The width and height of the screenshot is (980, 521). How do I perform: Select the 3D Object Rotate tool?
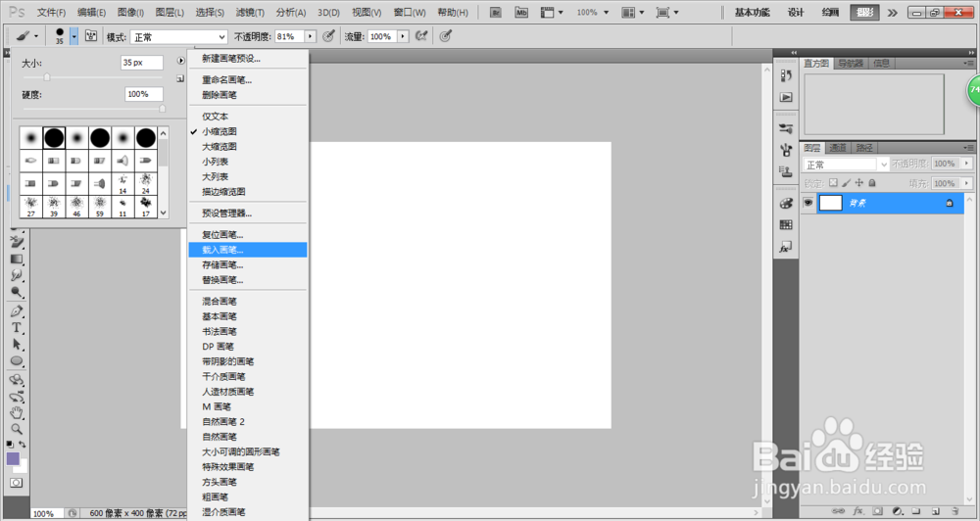click(17, 380)
